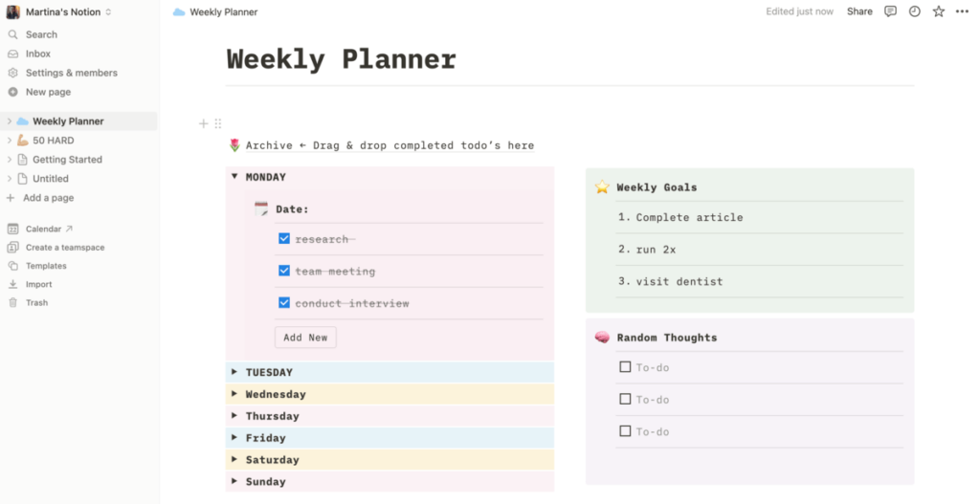The width and height of the screenshot is (980, 504).
Task: Collapse the MONDAY toggle section
Action: (234, 177)
